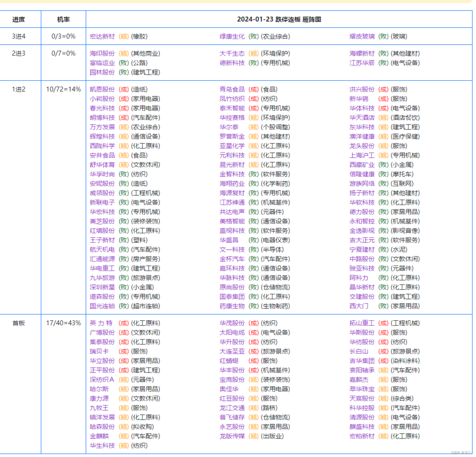This screenshot has height=457, width=476.
Task: Click 华生科技 stock name
Action: 102,446
